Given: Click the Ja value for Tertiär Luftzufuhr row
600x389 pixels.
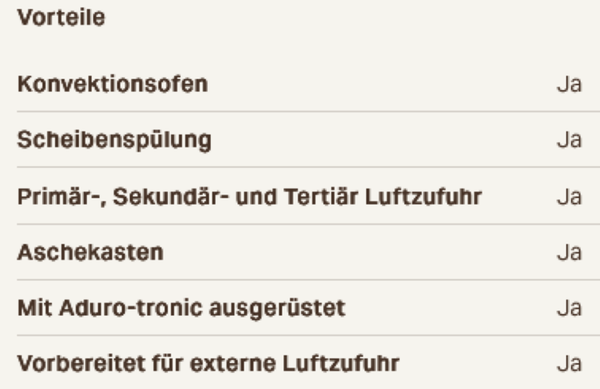Looking at the screenshot, I should pyautogui.click(x=569, y=197).
